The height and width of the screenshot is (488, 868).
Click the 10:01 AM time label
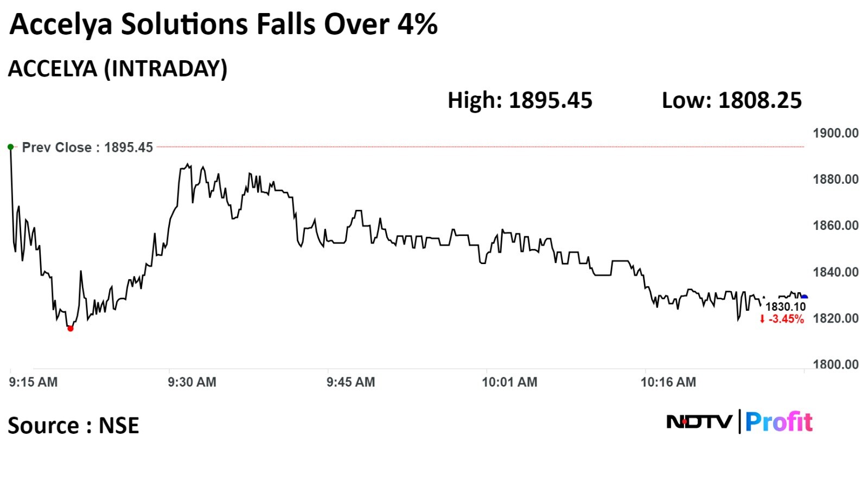pyautogui.click(x=509, y=382)
